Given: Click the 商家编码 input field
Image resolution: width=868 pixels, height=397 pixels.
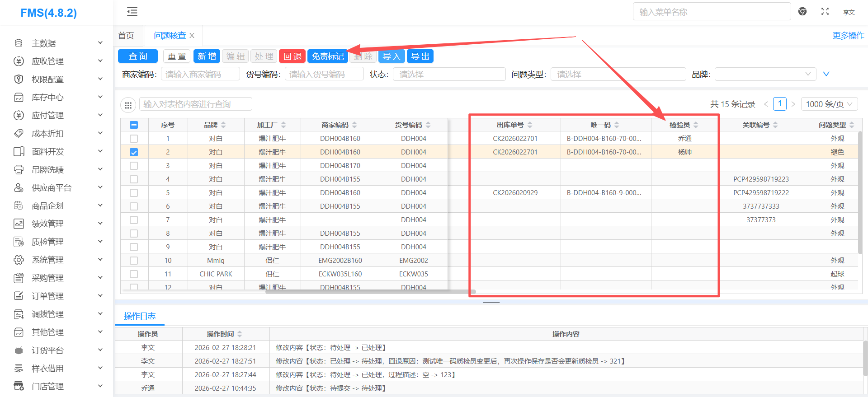Looking at the screenshot, I should [x=200, y=75].
